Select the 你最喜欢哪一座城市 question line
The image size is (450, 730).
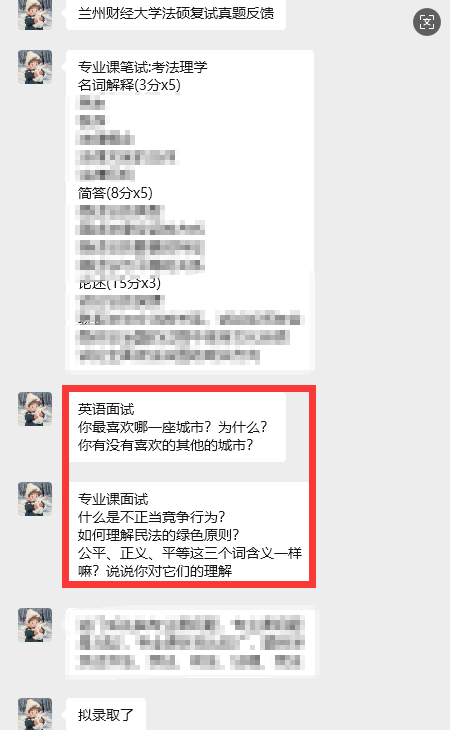pos(172,427)
